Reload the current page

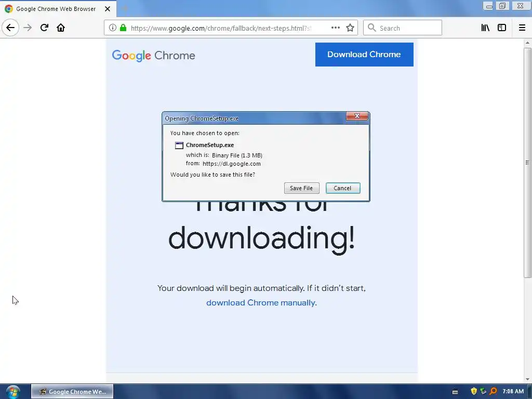pos(44,28)
